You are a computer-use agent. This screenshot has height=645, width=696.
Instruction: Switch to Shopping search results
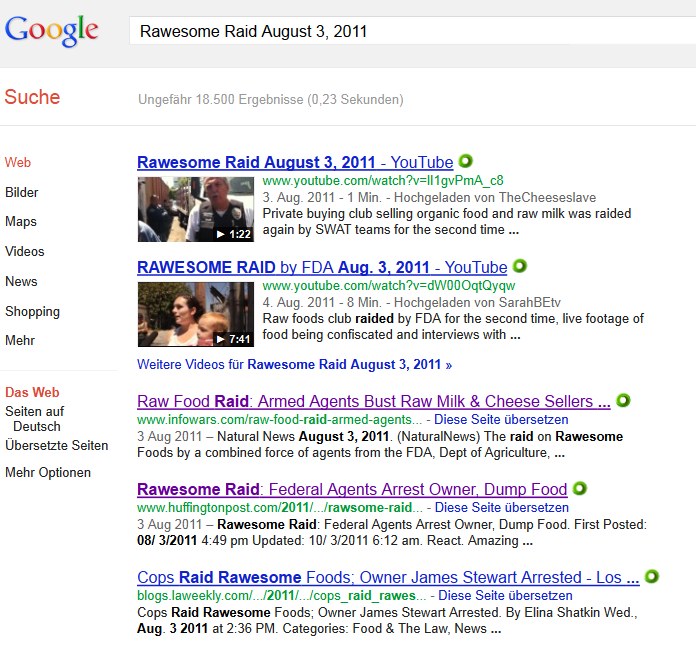click(32, 312)
